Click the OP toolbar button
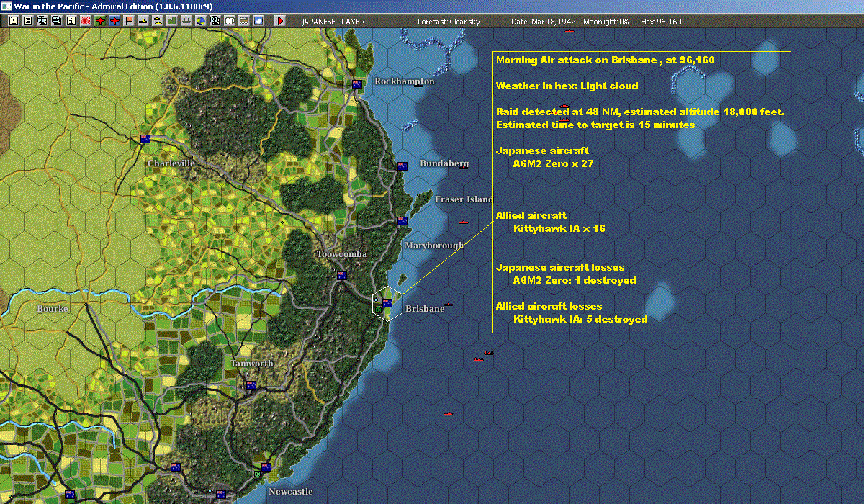Viewport: 864px width, 504px height. click(230, 21)
